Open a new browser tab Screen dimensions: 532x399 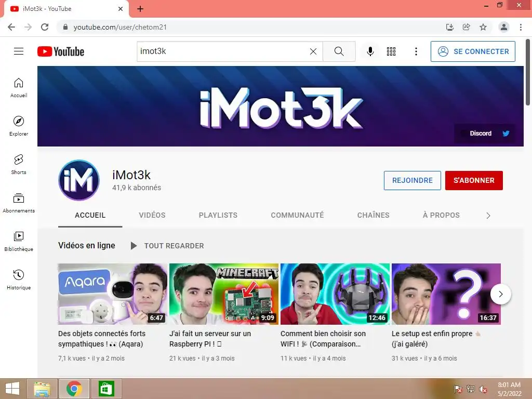click(140, 9)
